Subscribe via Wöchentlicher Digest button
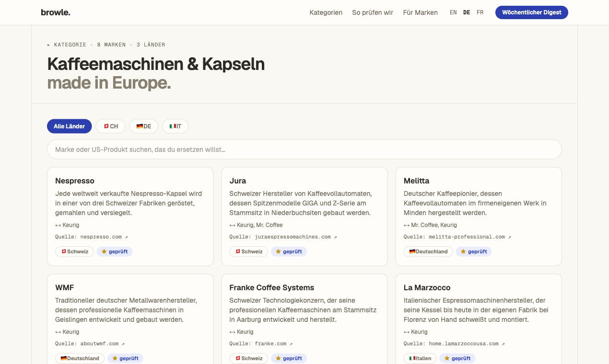Image resolution: width=609 pixels, height=364 pixels. [x=532, y=12]
